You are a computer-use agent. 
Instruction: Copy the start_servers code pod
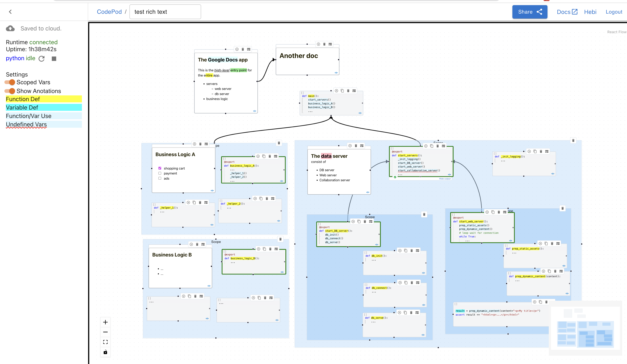click(432, 146)
